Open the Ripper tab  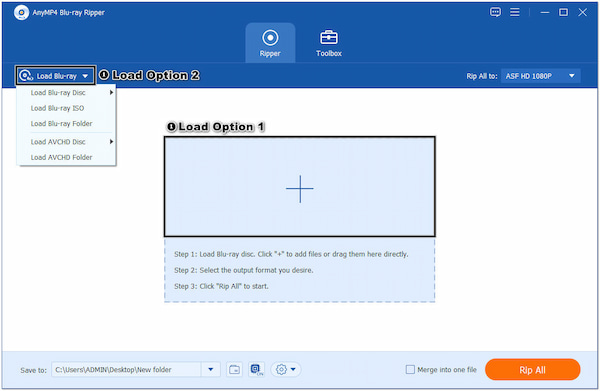click(x=270, y=43)
